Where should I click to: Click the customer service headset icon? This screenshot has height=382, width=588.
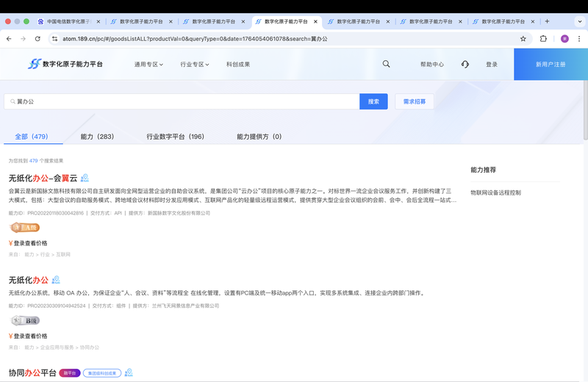465,64
